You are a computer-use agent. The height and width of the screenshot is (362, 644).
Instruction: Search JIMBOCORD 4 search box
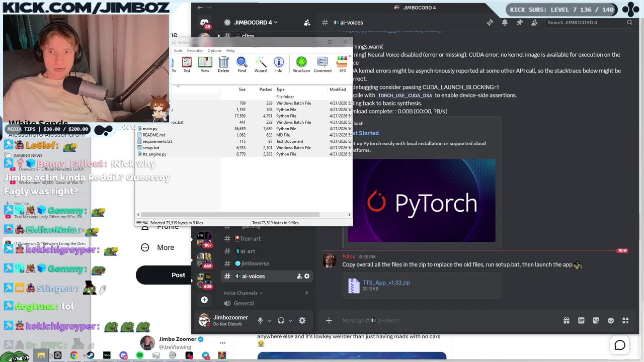[x=589, y=23]
